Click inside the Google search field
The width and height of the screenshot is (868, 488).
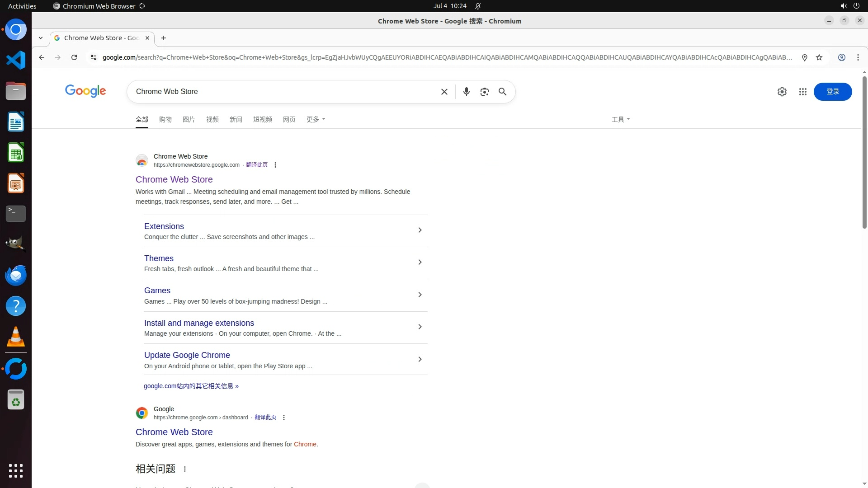(x=280, y=92)
